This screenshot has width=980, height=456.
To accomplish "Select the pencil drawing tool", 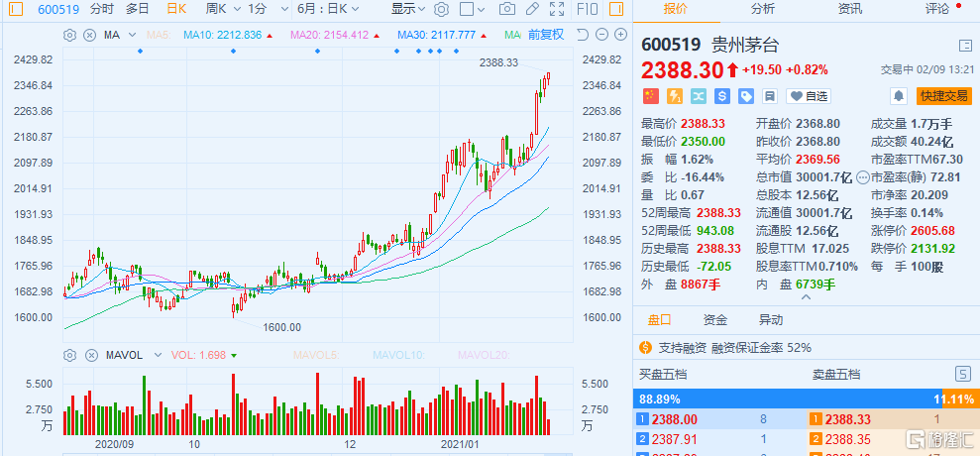I will coord(532,9).
